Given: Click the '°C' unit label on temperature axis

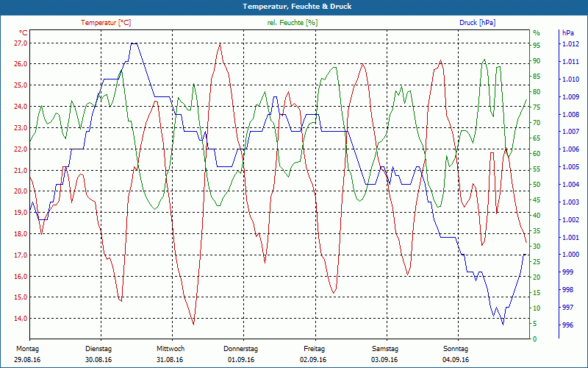Looking at the screenshot, I should [23, 33].
